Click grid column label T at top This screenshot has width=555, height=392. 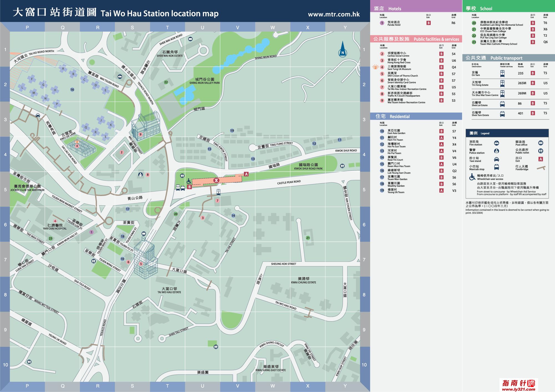(167, 27)
